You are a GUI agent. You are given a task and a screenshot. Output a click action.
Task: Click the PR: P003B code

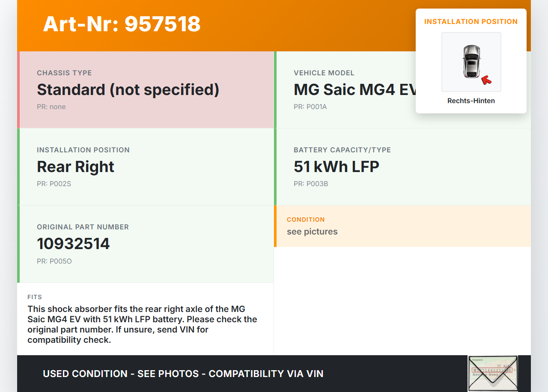click(311, 184)
